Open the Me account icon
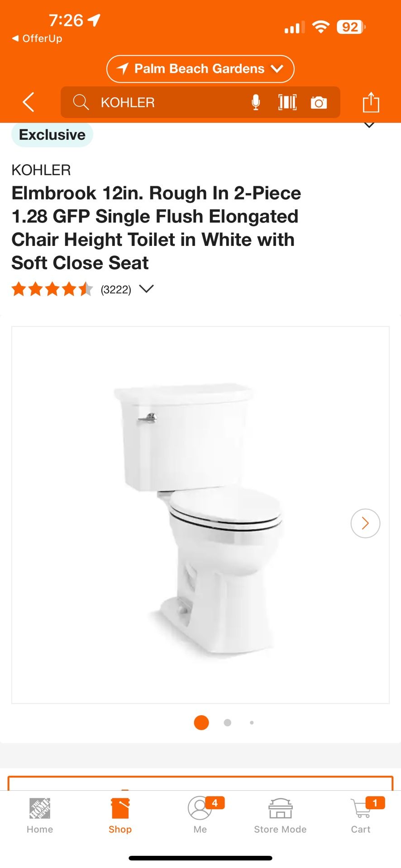 coord(200,816)
